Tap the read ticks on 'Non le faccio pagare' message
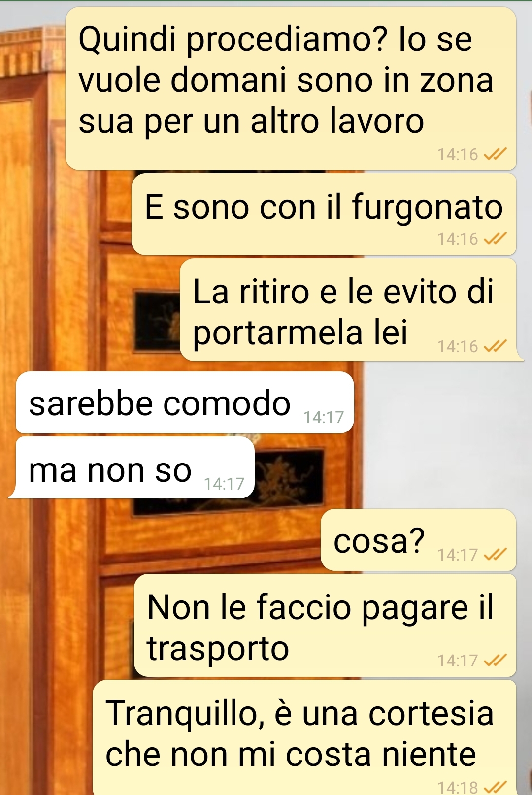Viewport: 532px width, 795px height. pyautogui.click(x=495, y=661)
